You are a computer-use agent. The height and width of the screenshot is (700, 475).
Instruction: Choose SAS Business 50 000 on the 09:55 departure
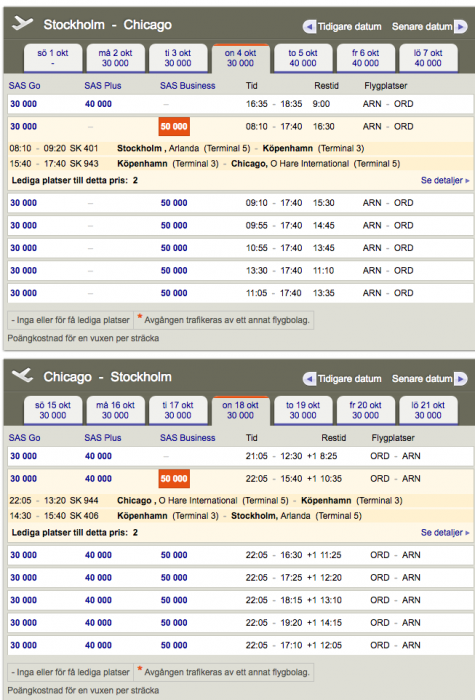coord(174,225)
